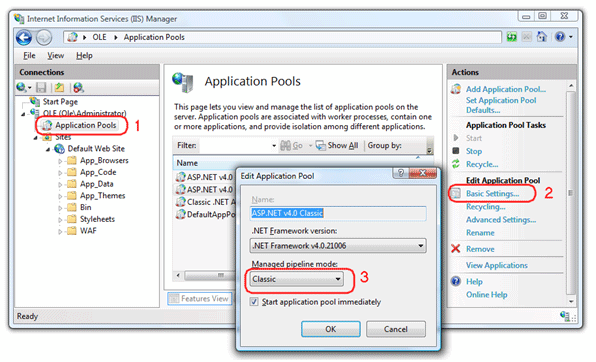
Task: Switch to the Features View tab
Action: (199, 299)
